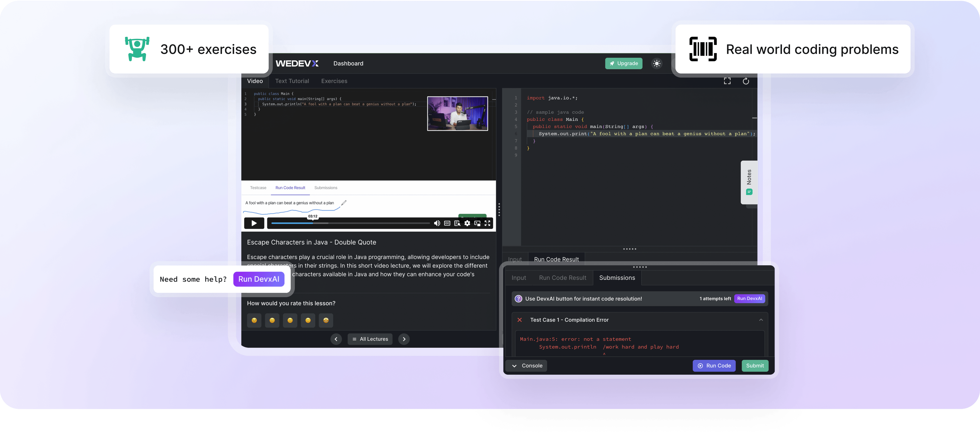This screenshot has height=440, width=980.
Task: Open video settings gear icon
Action: pyautogui.click(x=467, y=223)
